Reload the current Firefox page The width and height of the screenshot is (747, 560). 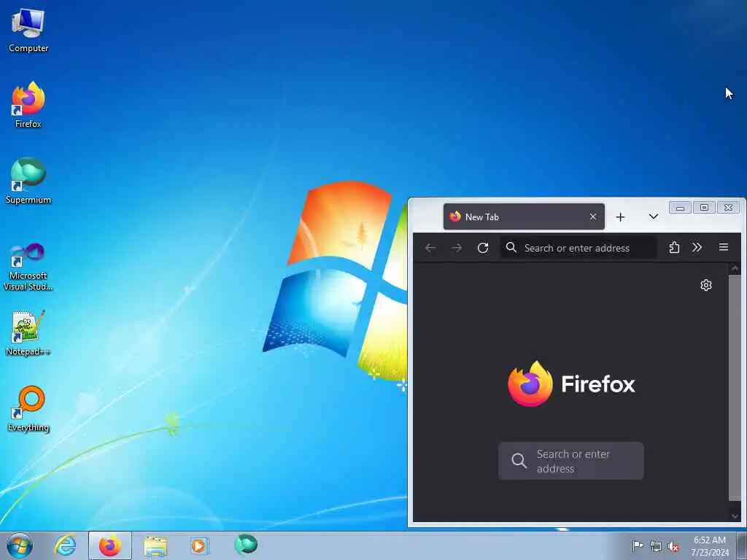pyautogui.click(x=483, y=248)
